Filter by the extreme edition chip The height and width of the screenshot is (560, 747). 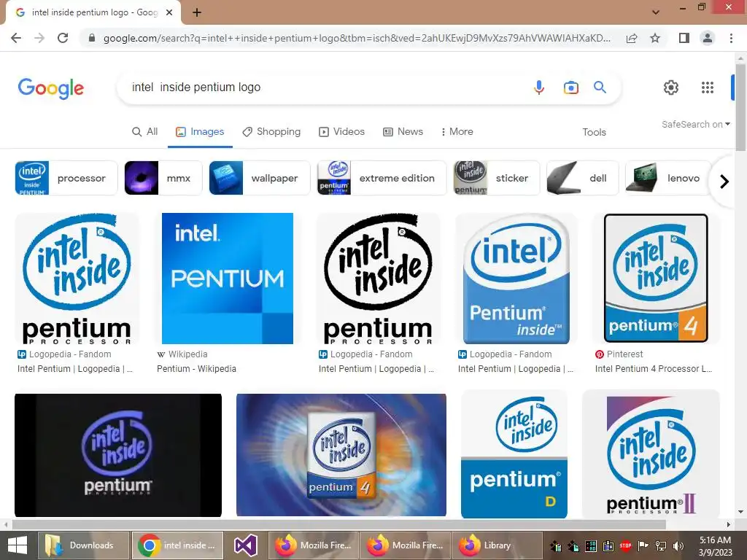(x=382, y=178)
